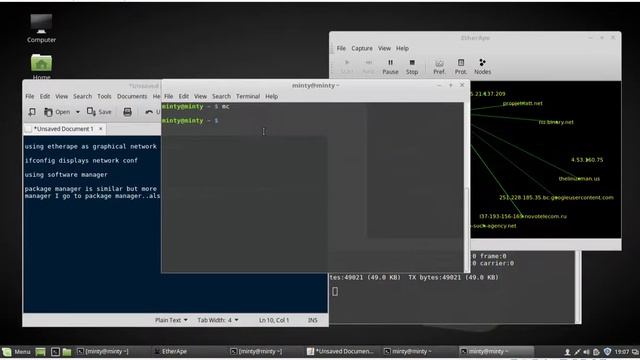Open the Computer desktop icon
Image resolution: width=640 pixels, height=360 pixels.
point(41,28)
